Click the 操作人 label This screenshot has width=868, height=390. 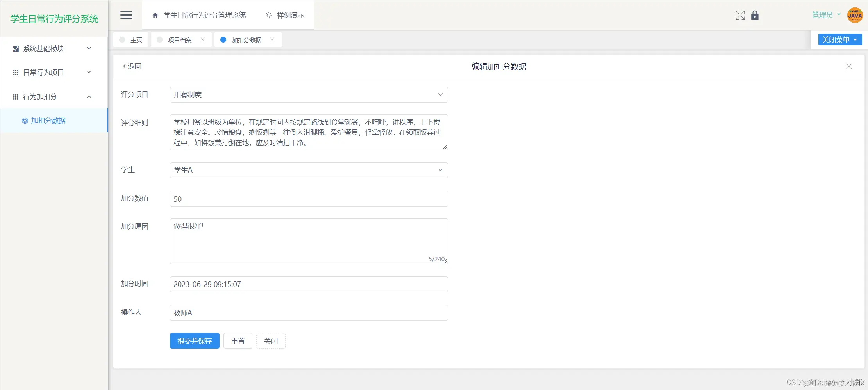(131, 312)
